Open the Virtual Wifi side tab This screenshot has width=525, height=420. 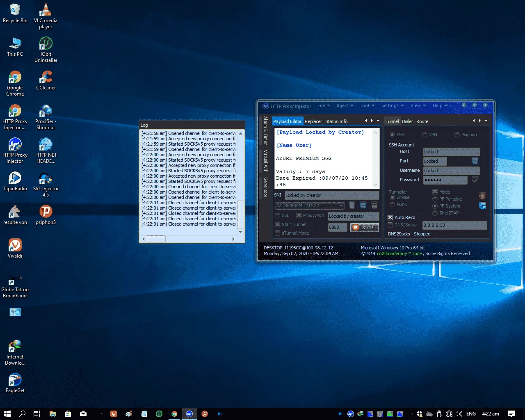click(x=266, y=161)
